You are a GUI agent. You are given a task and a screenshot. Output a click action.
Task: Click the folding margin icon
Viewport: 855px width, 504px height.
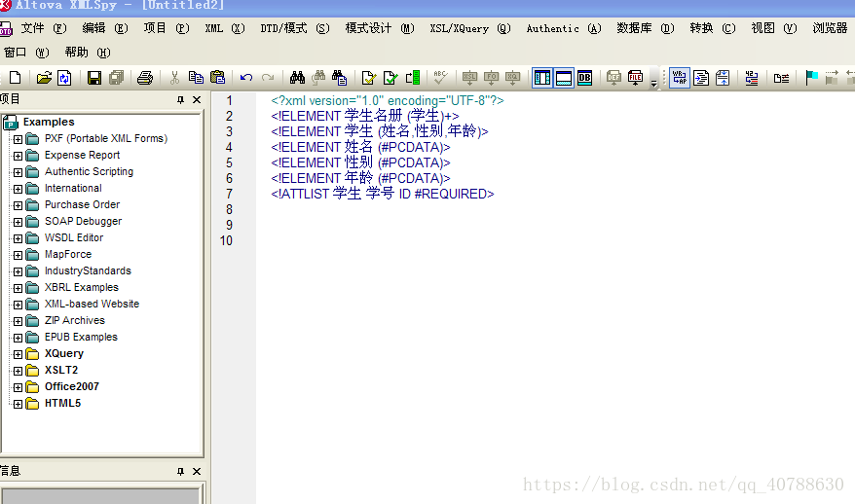[723, 78]
